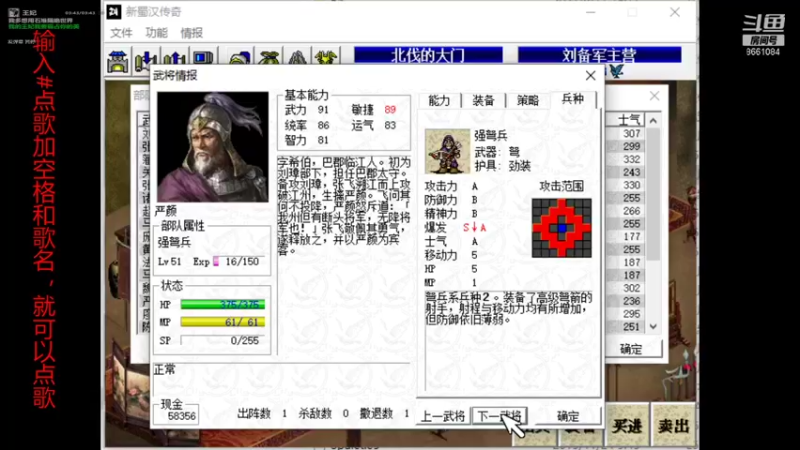
Task: Click the 士气 value 243
Action: point(631,172)
